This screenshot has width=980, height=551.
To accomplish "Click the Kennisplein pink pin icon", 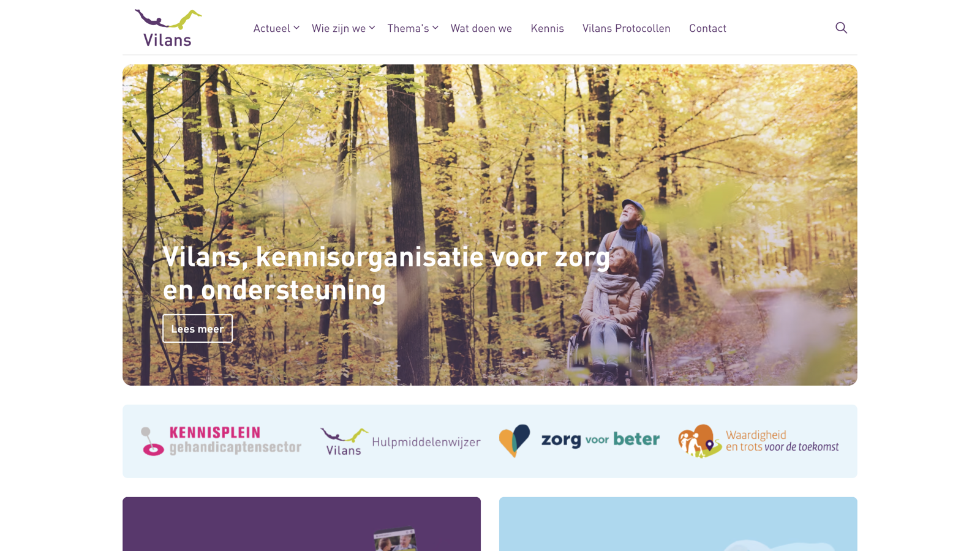I will pyautogui.click(x=153, y=441).
